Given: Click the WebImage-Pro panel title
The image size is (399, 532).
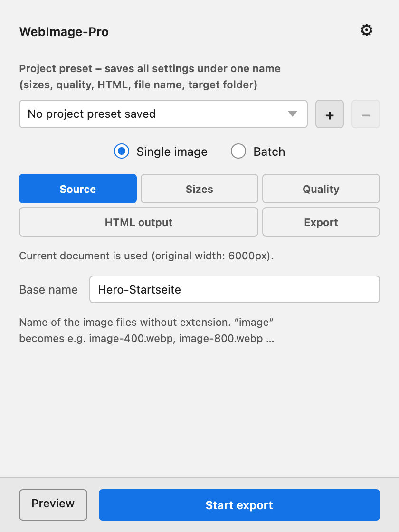Looking at the screenshot, I should 64,31.
